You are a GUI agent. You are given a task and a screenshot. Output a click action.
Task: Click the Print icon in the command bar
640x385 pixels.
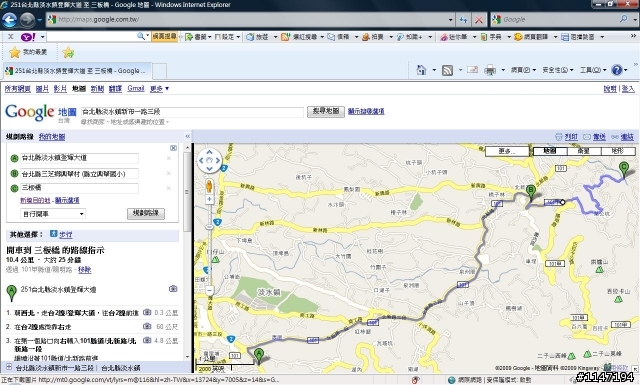click(x=490, y=70)
